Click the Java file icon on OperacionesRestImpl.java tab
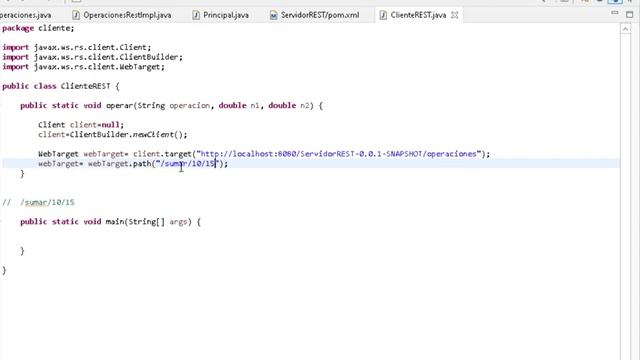640x360 pixels. [x=76, y=15]
